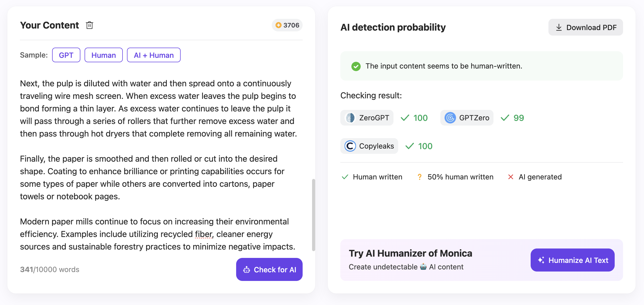Download PDF of detection report
This screenshot has height=305, width=644.
pos(586,27)
